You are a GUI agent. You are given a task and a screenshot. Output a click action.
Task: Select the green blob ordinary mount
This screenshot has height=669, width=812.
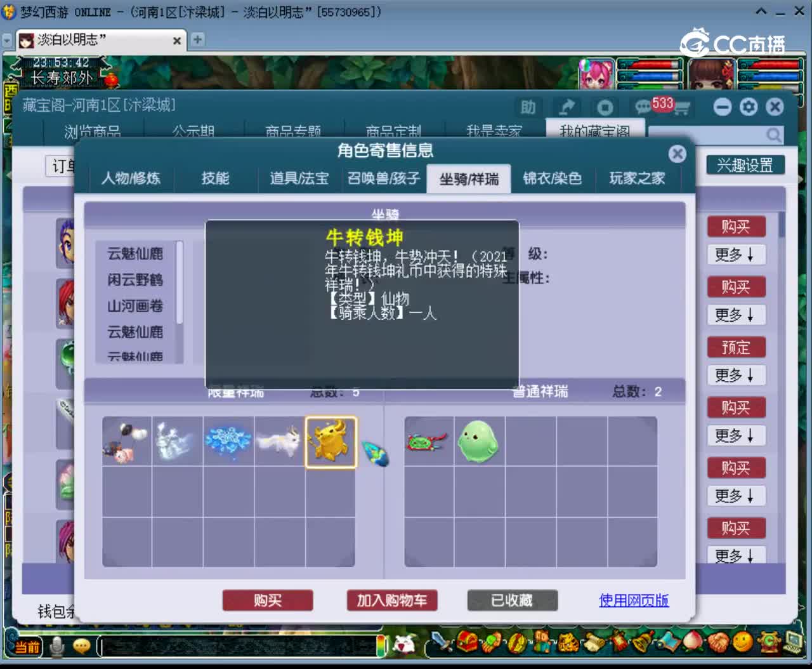point(479,441)
